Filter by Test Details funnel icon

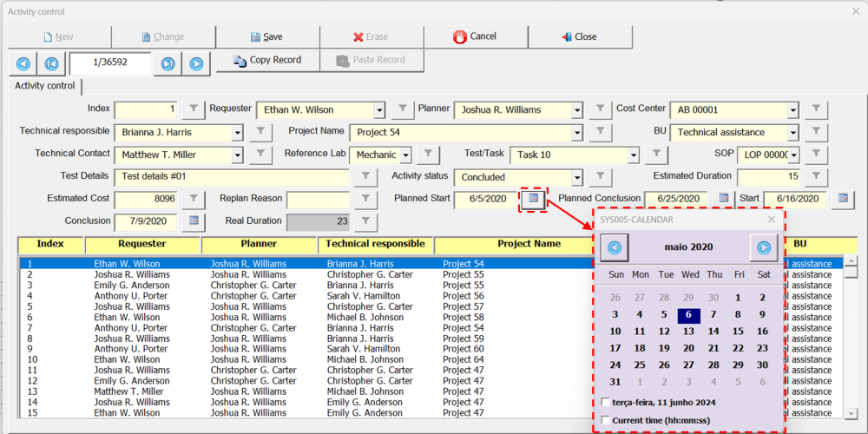pyautogui.click(x=365, y=177)
